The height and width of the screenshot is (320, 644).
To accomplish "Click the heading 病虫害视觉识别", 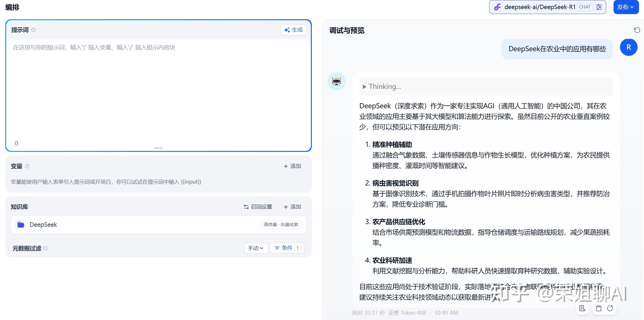I will point(395,183).
